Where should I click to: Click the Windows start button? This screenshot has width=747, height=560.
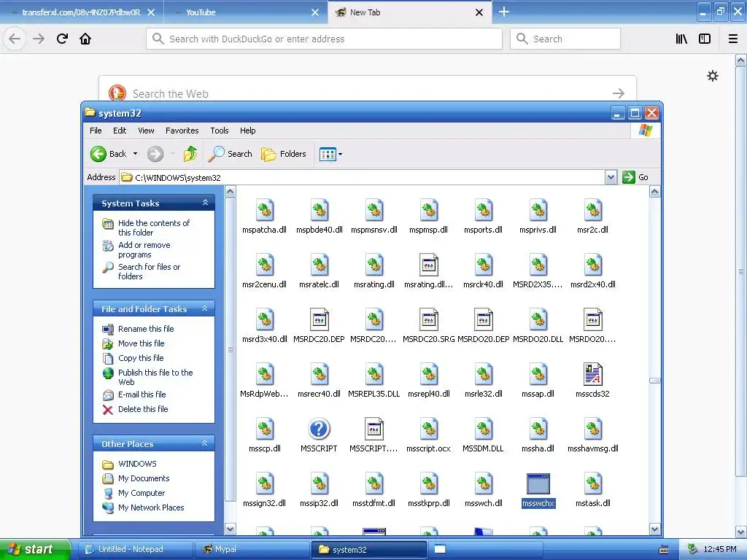click(x=35, y=549)
